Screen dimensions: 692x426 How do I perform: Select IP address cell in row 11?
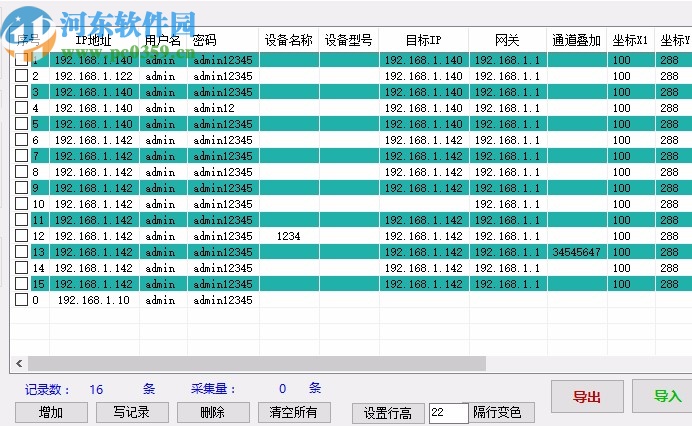[x=94, y=220]
